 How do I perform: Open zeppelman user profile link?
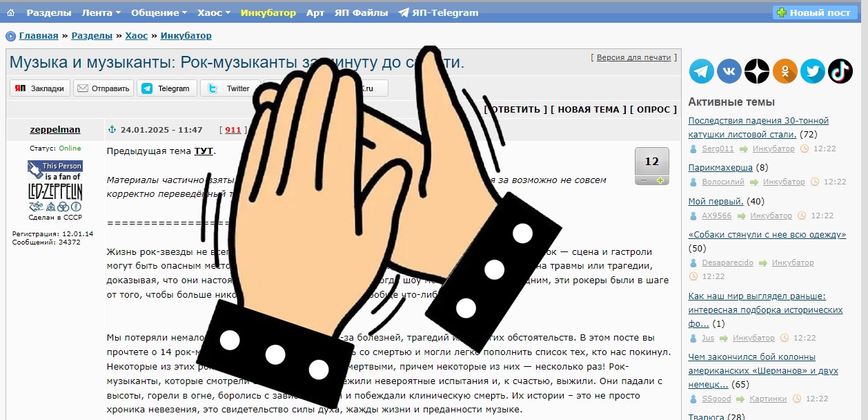(55, 129)
